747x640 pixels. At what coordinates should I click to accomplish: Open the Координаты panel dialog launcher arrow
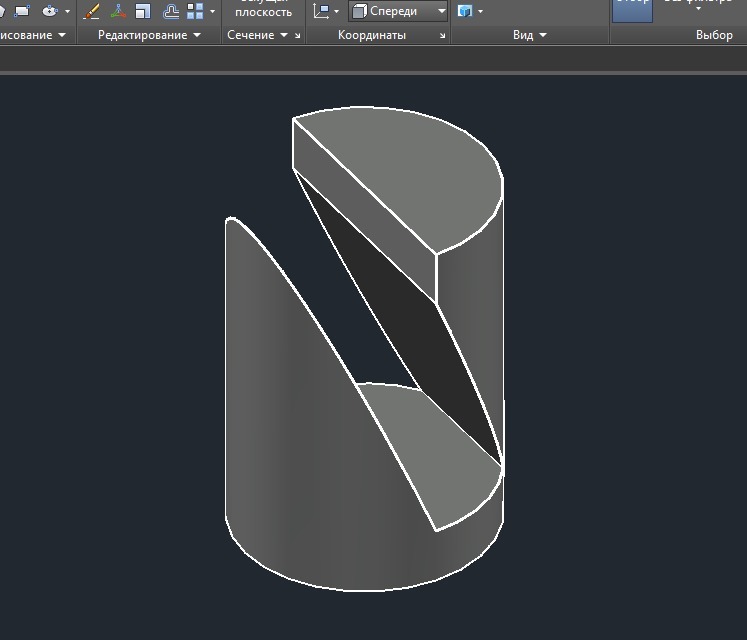click(x=442, y=36)
